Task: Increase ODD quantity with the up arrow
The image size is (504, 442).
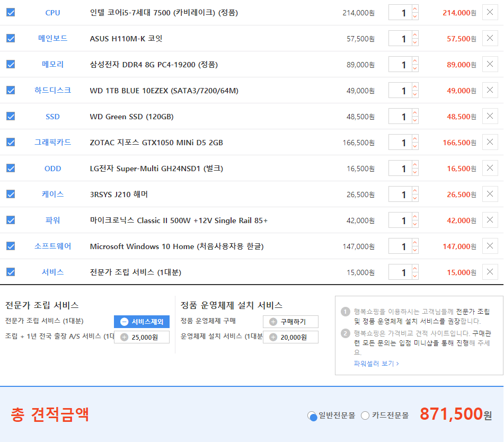Action: coord(415,165)
